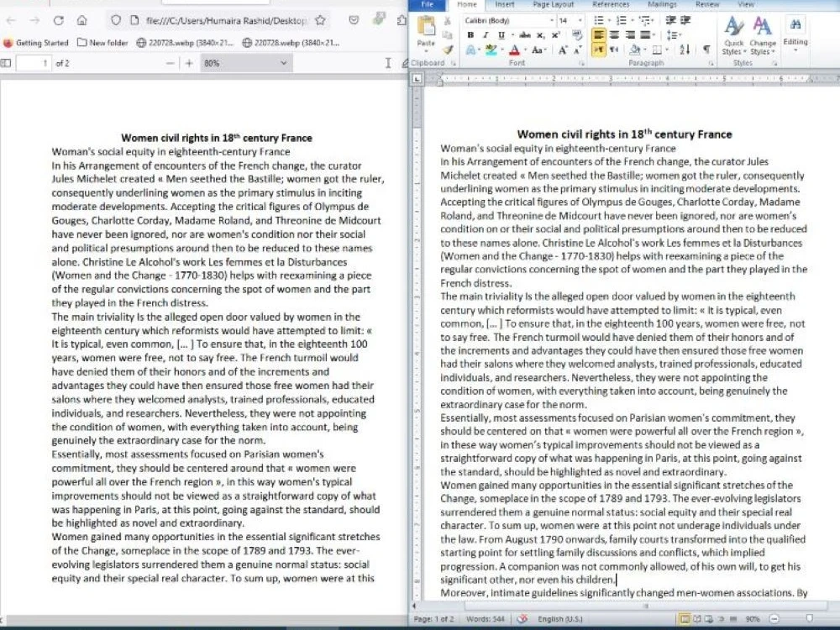The image size is (840, 630).
Task: Click the Copy icon in Clipboard group
Action: pyautogui.click(x=448, y=34)
